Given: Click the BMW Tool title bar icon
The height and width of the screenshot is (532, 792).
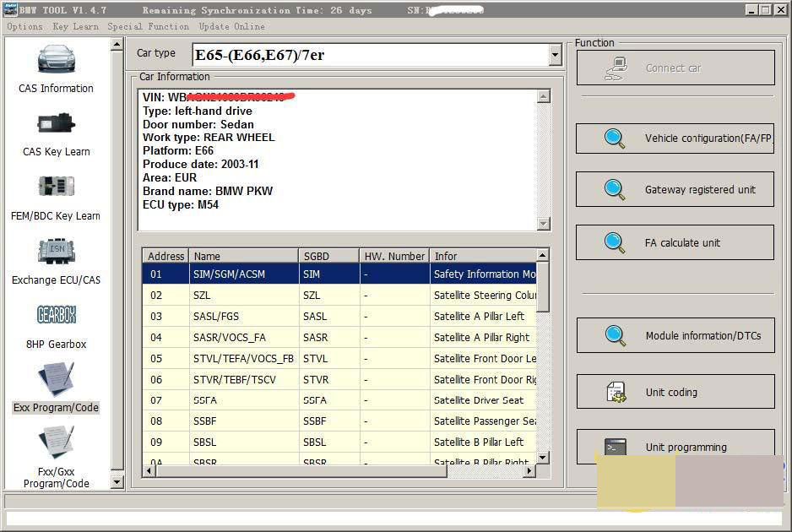Looking at the screenshot, I should coord(10,9).
